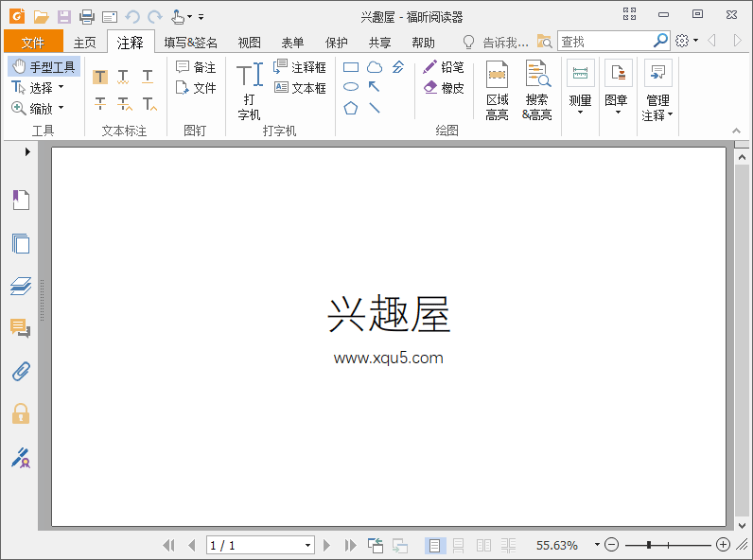
Task: Select the Replace text markup tool
Action: (124, 103)
